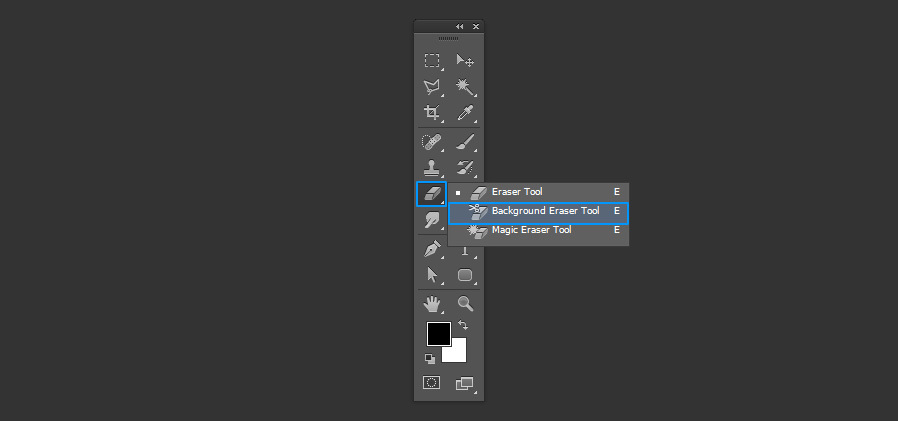Collapse the toolbar using double arrows

[x=460, y=26]
